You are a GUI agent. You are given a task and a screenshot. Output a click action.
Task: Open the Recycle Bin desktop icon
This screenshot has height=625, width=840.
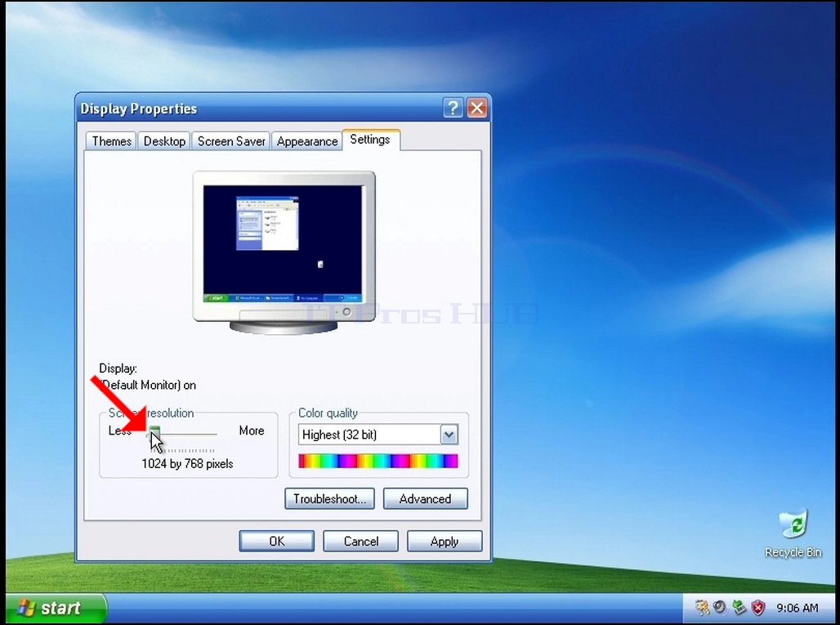click(x=793, y=533)
